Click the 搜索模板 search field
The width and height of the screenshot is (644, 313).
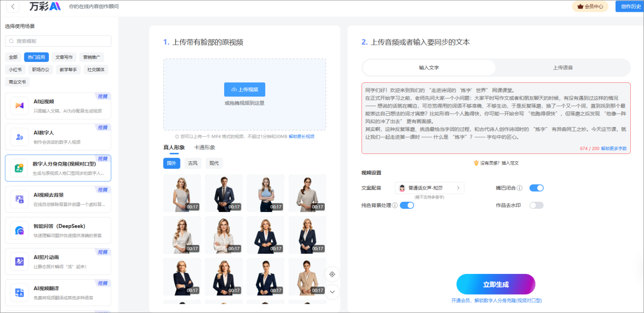(58, 41)
